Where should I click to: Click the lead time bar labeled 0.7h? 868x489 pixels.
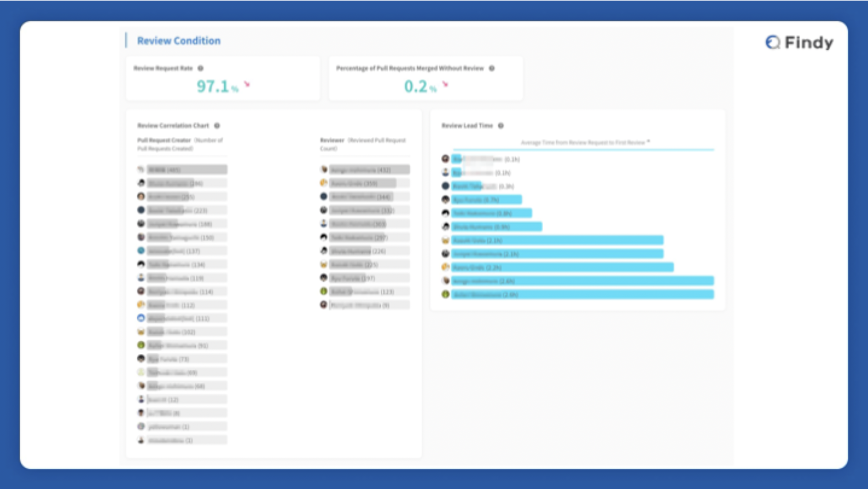pos(487,200)
